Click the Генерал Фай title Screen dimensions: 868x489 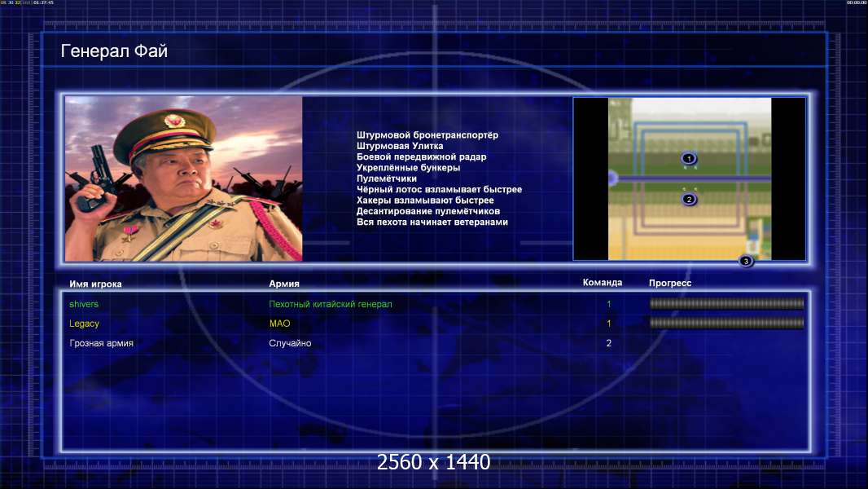114,51
